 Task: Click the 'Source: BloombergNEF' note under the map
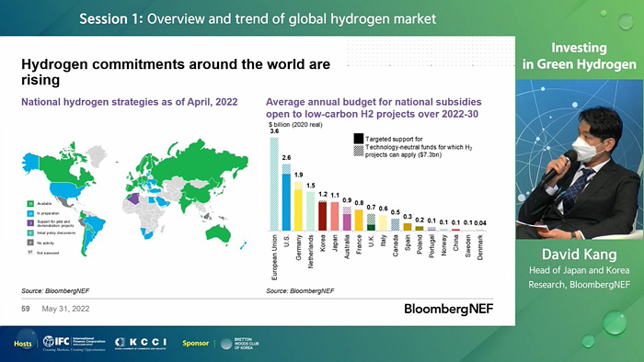tap(55, 290)
